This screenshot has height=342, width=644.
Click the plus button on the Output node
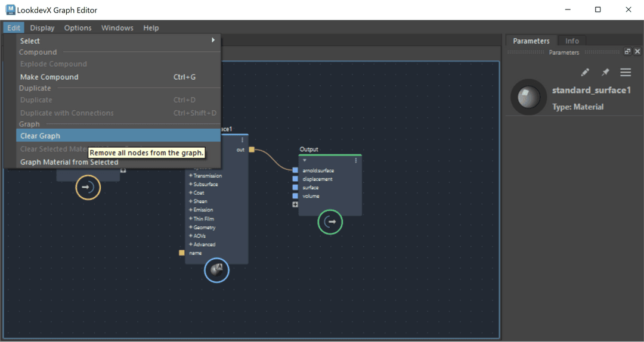pos(295,204)
